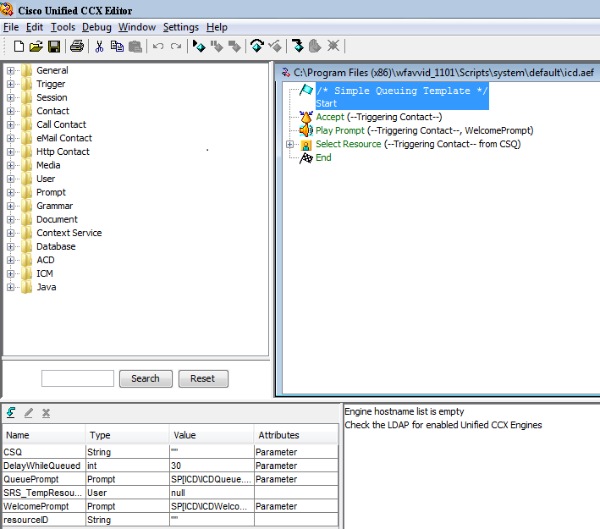This screenshot has height=529, width=600.
Task: Select the Java palette folder
Action: click(46, 287)
